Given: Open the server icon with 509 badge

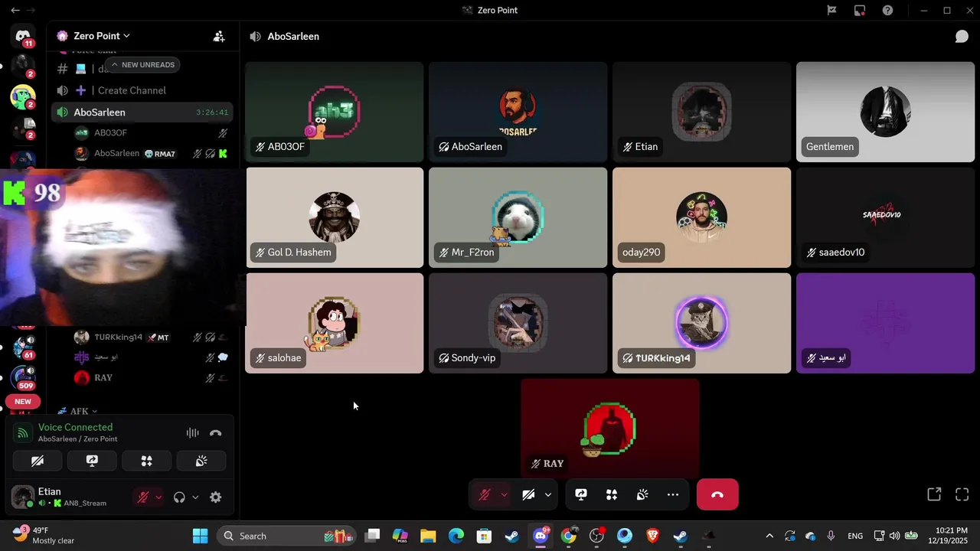Looking at the screenshot, I should coord(23,377).
